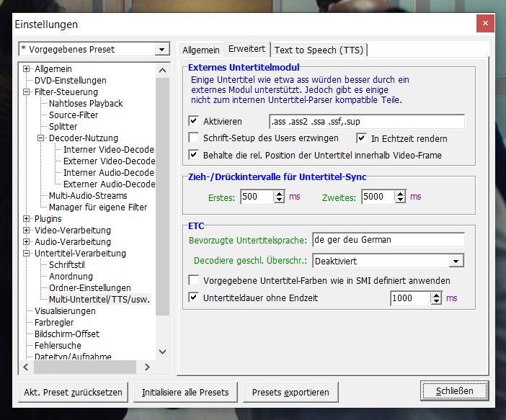The width and height of the screenshot is (506, 420).
Task: Open the Vorgegebenes Preset dropdown
Action: coord(161,50)
